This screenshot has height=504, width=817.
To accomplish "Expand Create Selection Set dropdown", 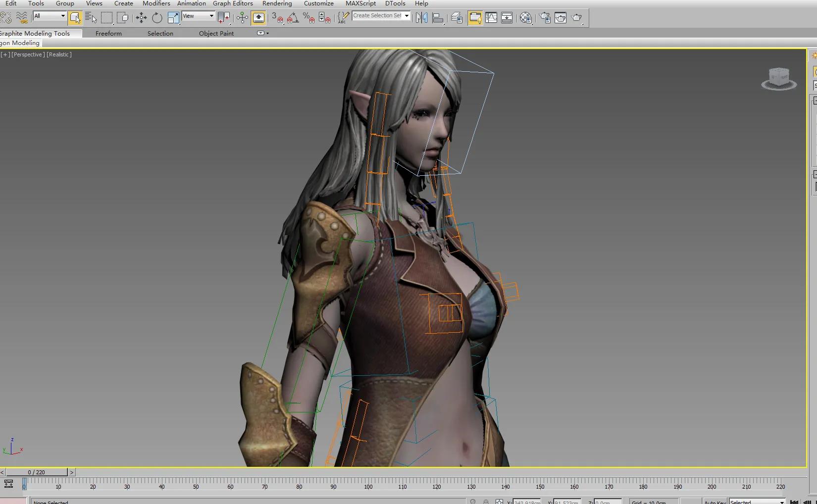I will click(407, 16).
